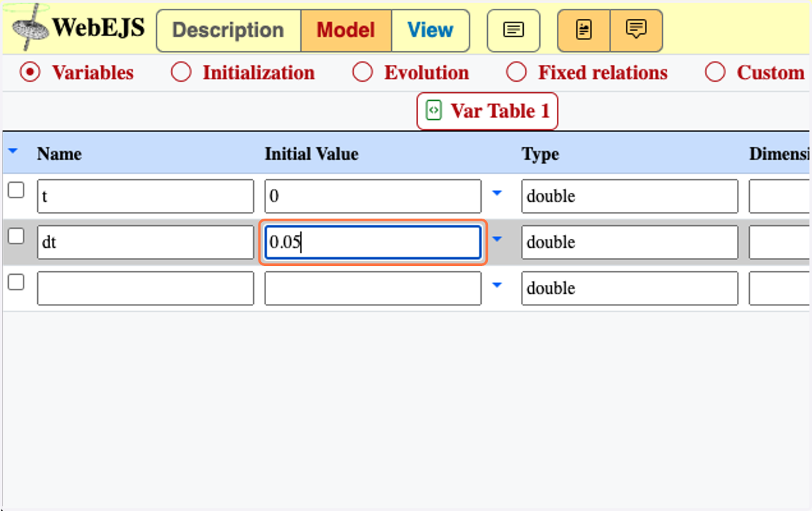Viewport: 812px width, 511px height.
Task: Select the Initialization radio button
Action: pyautogui.click(x=181, y=72)
